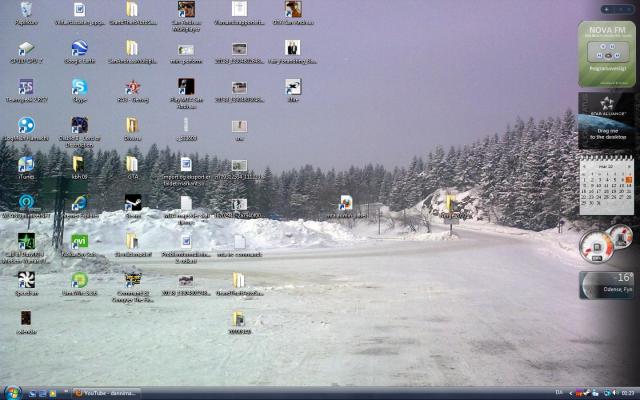
Task: Click the system tray clock
Action: pyautogui.click(x=626, y=393)
